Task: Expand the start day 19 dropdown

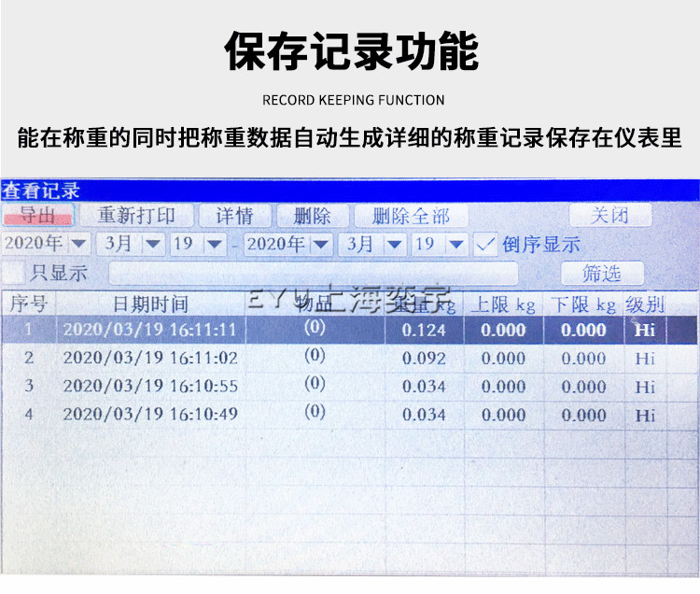Action: [x=214, y=245]
